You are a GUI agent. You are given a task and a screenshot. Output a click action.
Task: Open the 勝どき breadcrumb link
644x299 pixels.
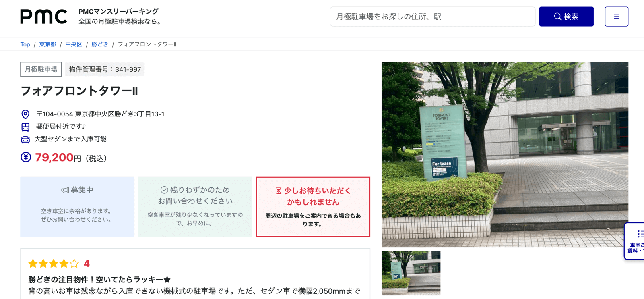point(100,44)
